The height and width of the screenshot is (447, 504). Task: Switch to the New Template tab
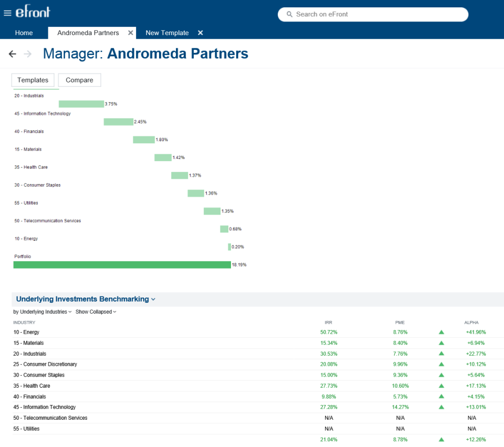(167, 33)
